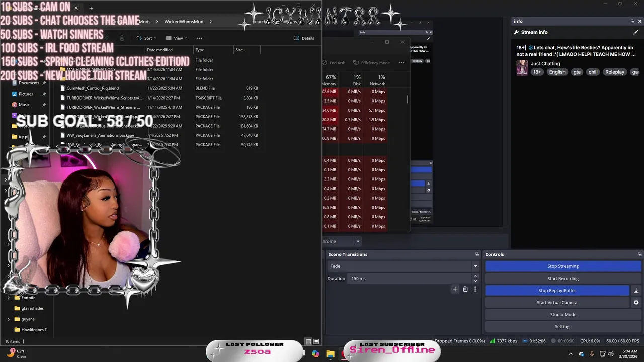Undock the Scene Transitions panel
644x362 pixels.
pos(477,254)
